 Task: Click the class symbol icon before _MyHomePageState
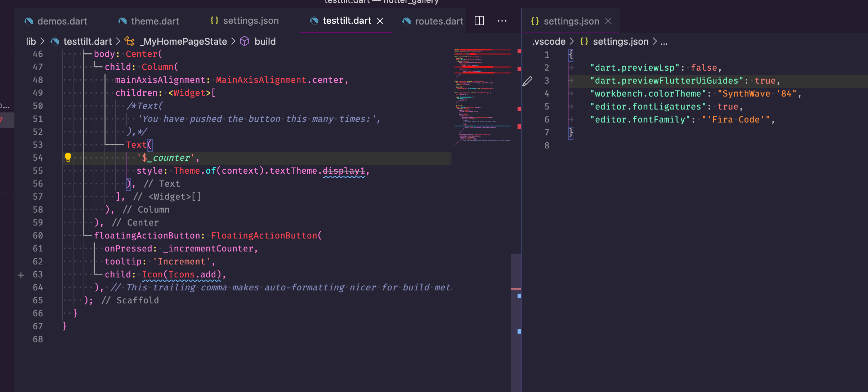pos(130,41)
